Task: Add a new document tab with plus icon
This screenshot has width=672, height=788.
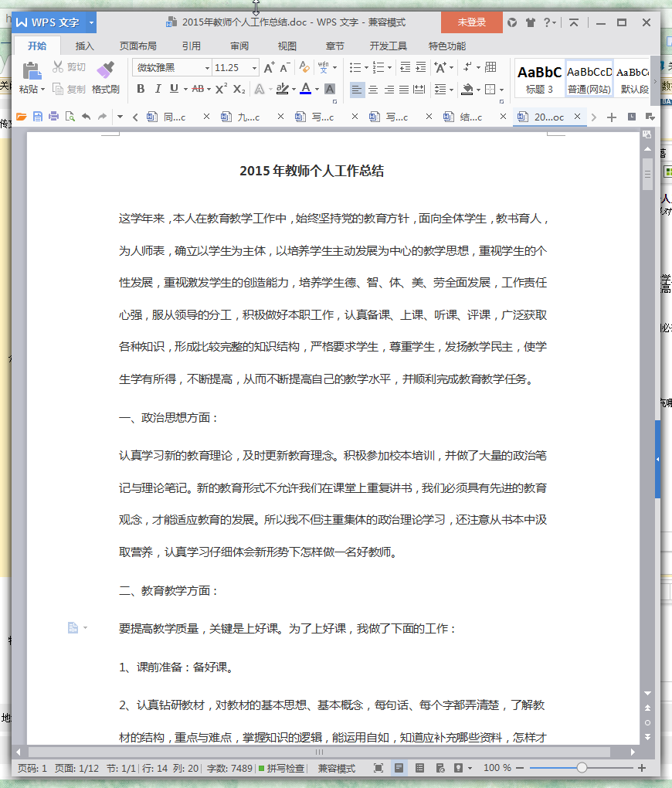Action: point(611,117)
